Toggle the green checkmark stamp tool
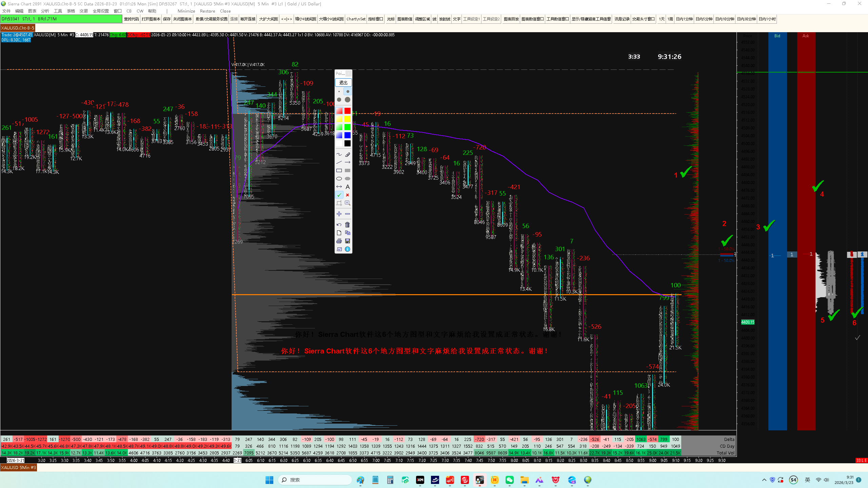868x488 pixels. pos(339,195)
